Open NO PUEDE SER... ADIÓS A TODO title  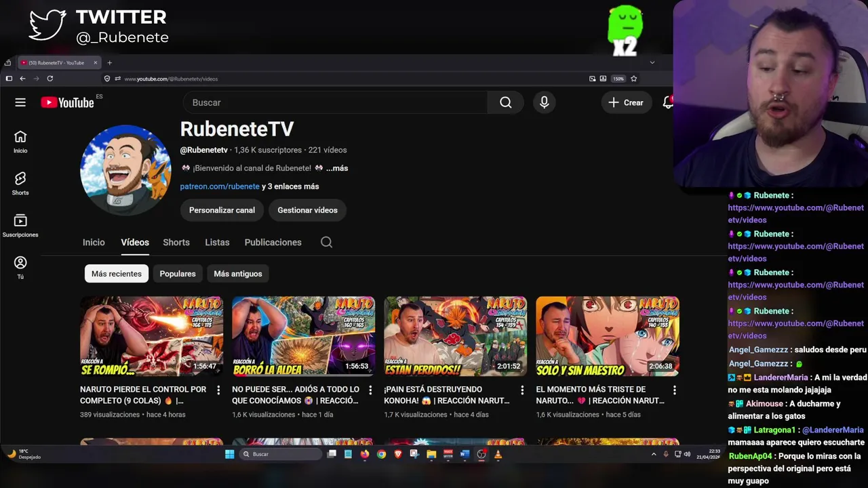click(296, 395)
